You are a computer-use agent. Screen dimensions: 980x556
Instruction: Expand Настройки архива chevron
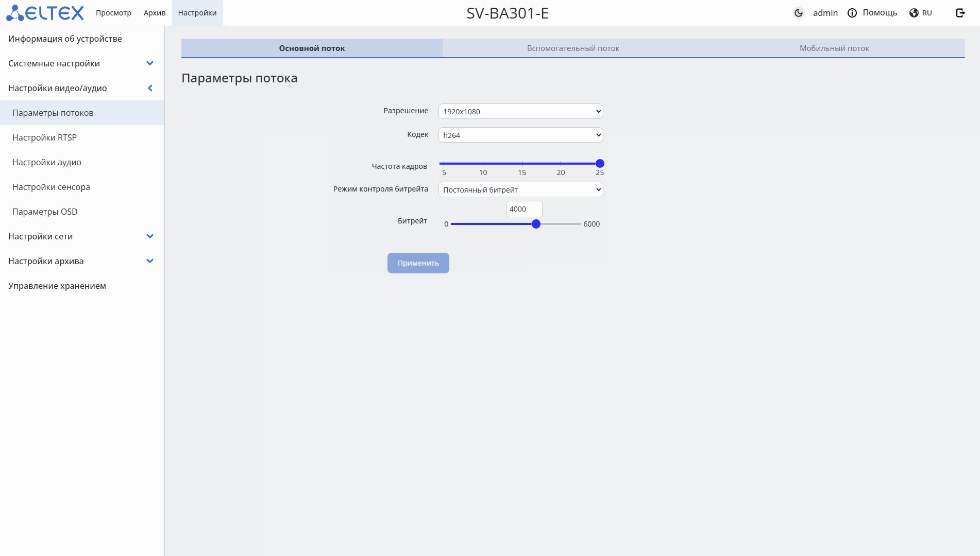[150, 261]
